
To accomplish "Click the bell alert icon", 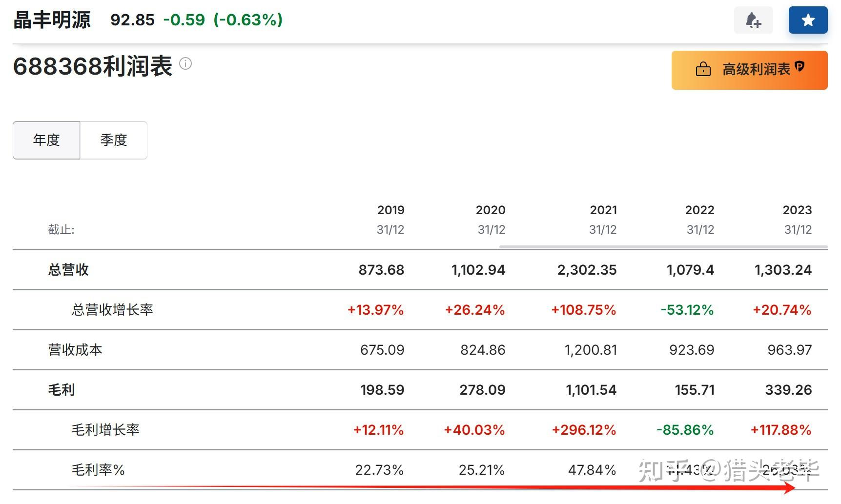I will (x=753, y=20).
